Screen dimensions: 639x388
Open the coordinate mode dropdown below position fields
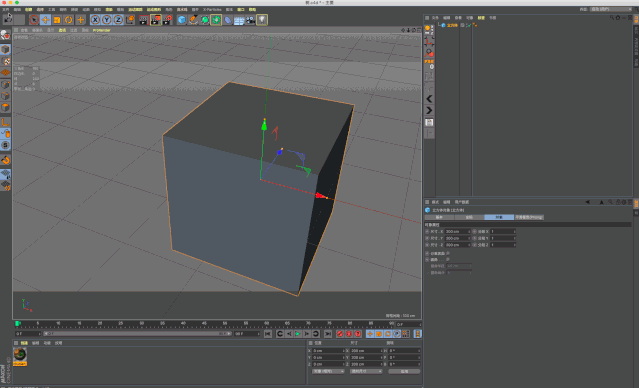pyautogui.click(x=328, y=371)
